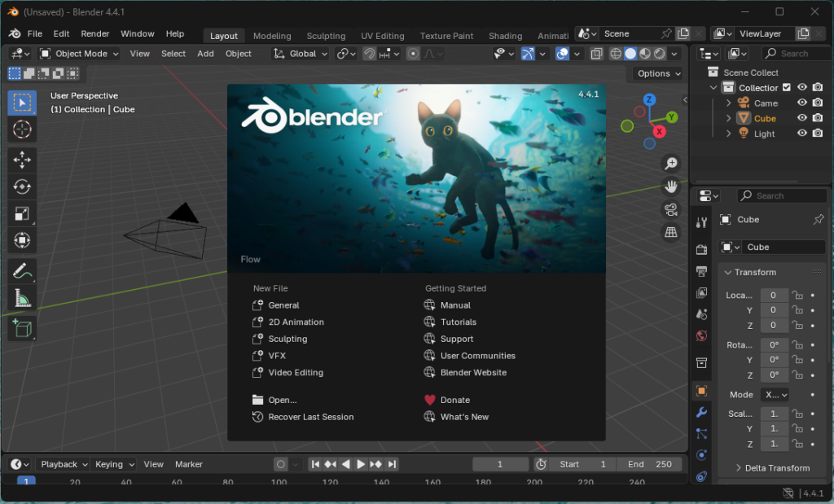Click the Start frame field
Viewport: 834px width, 504px height.
(x=582, y=464)
